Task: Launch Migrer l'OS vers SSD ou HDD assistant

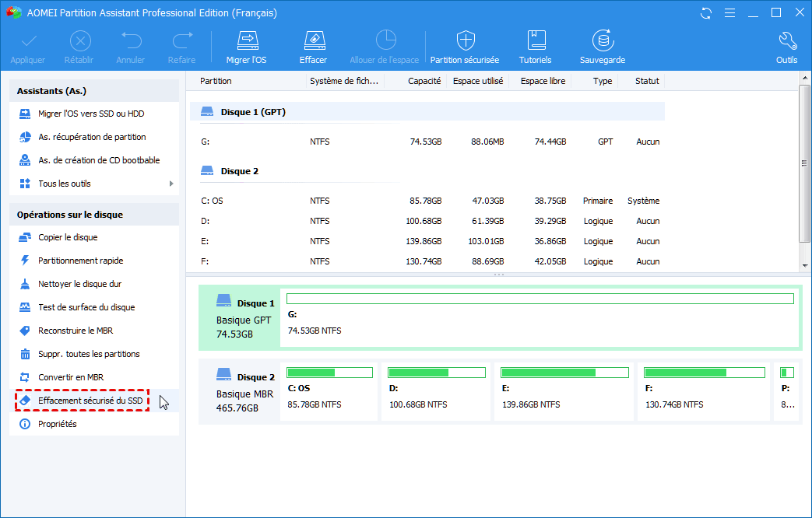Action: tap(90, 114)
